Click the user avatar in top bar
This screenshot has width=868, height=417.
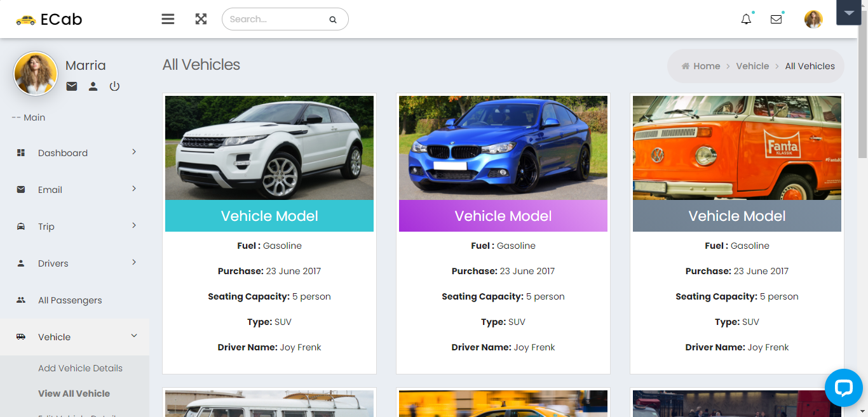click(x=813, y=19)
